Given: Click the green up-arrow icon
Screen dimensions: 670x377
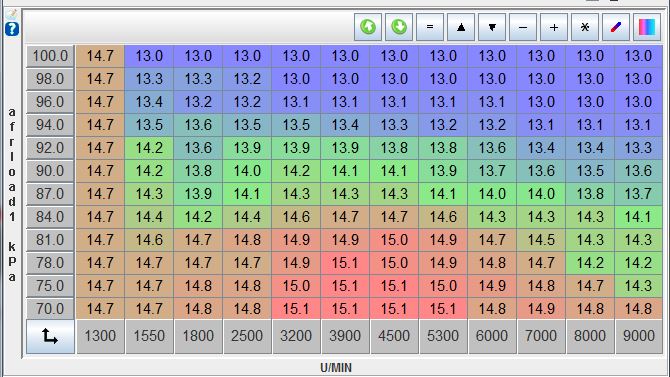Looking at the screenshot, I should click(x=368, y=27).
